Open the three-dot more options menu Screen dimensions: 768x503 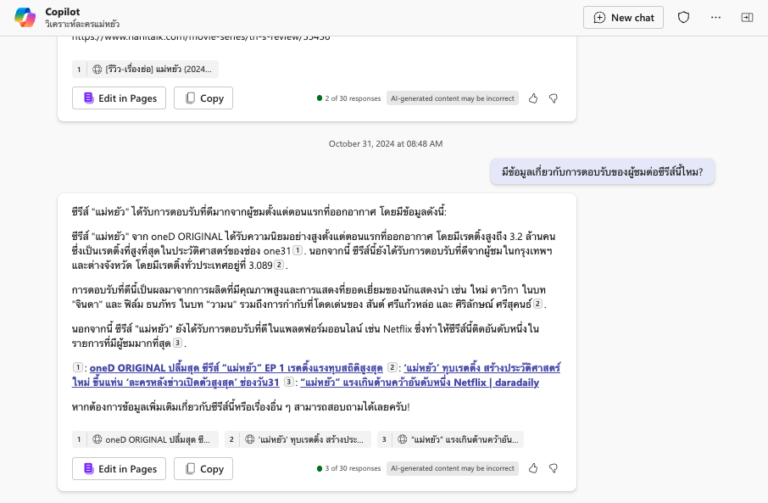point(716,18)
